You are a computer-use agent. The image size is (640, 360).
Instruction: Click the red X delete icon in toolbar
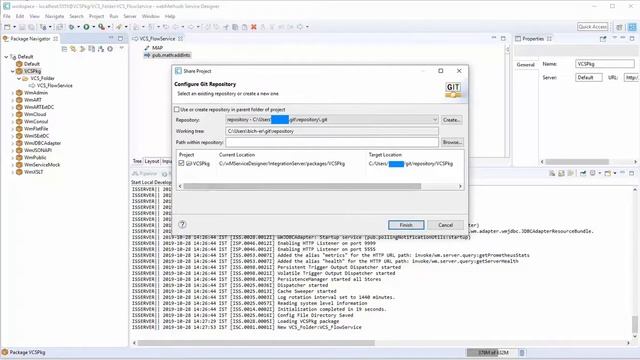tap(253, 27)
